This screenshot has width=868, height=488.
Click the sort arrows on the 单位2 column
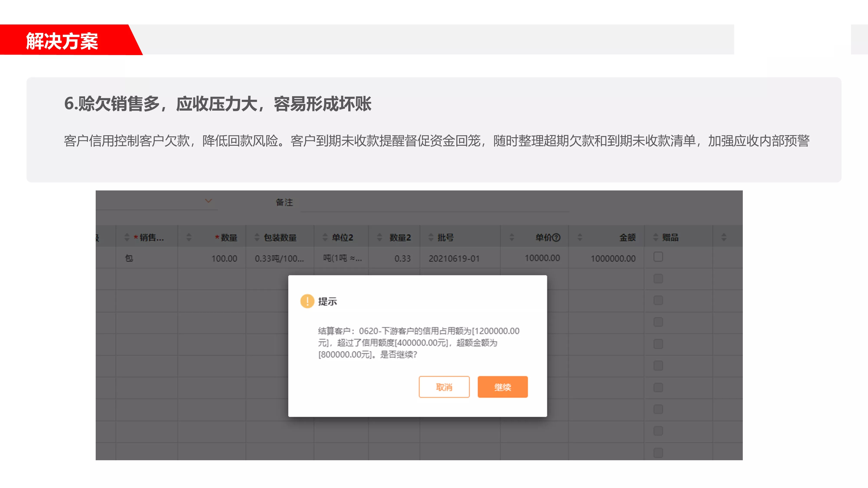325,237
